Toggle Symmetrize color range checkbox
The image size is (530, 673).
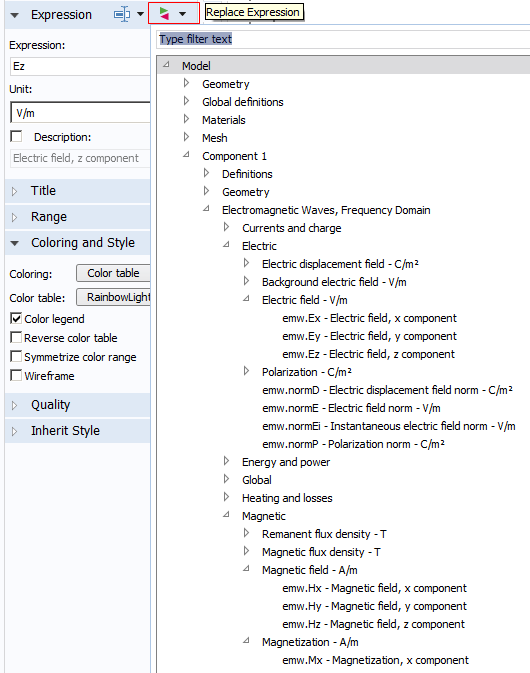[x=16, y=356]
